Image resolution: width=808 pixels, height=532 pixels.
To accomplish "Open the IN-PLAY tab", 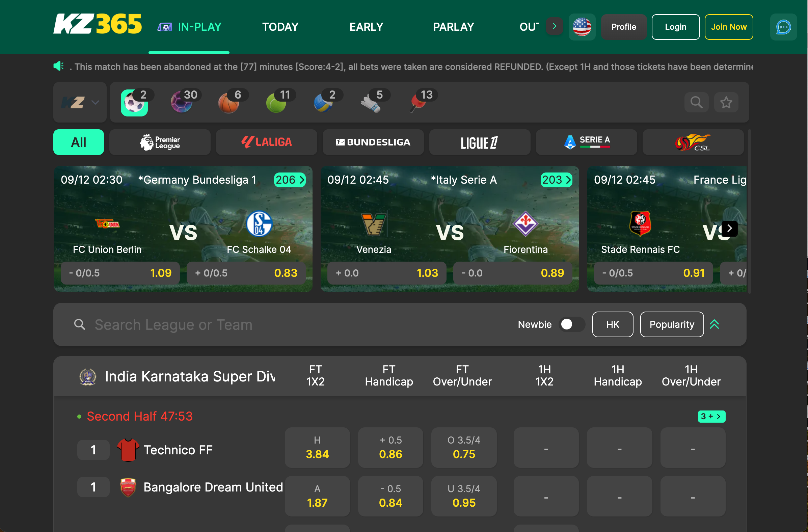I will click(x=189, y=27).
